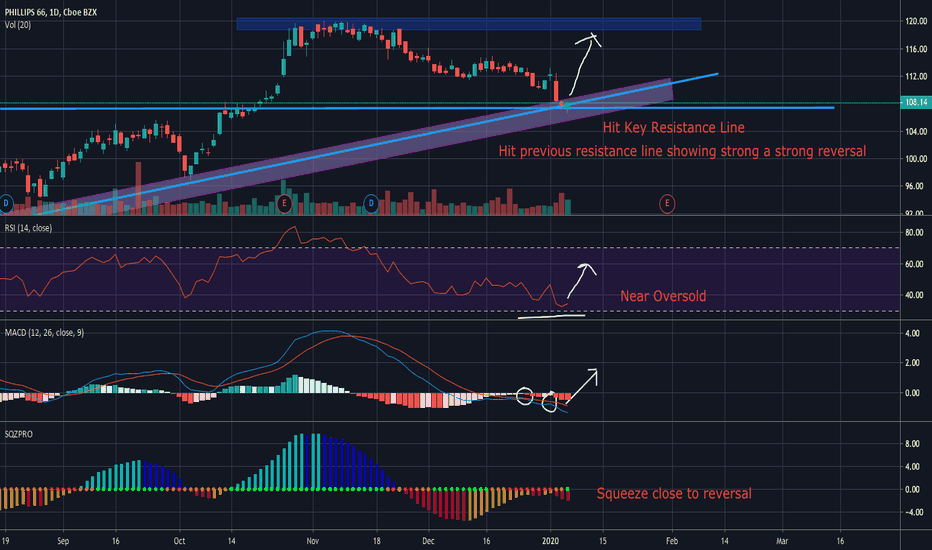The image size is (932, 550).
Task: Click the 104.00 price axis value
Action: pyautogui.click(x=916, y=131)
